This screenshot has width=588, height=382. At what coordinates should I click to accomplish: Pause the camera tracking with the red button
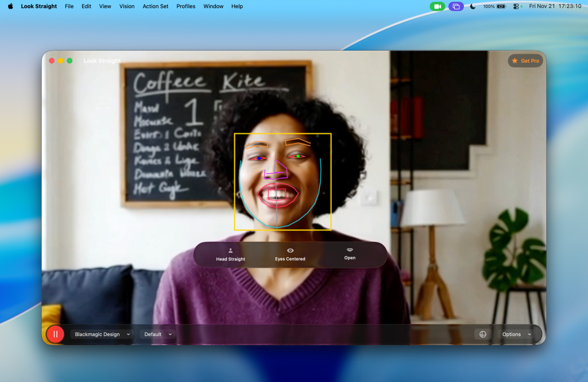(x=56, y=334)
